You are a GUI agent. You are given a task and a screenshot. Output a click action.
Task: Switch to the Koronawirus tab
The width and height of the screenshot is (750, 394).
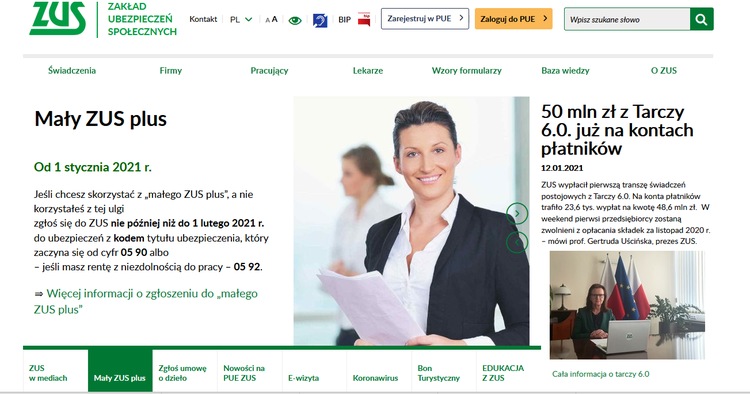point(375,378)
